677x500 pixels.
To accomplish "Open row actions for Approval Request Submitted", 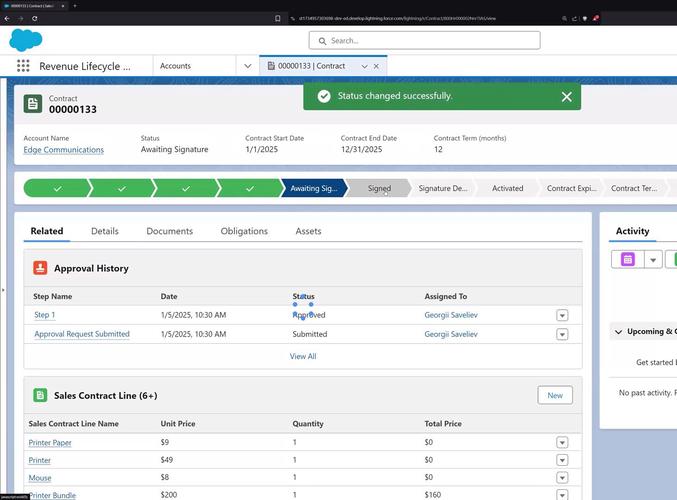I will (562, 334).
